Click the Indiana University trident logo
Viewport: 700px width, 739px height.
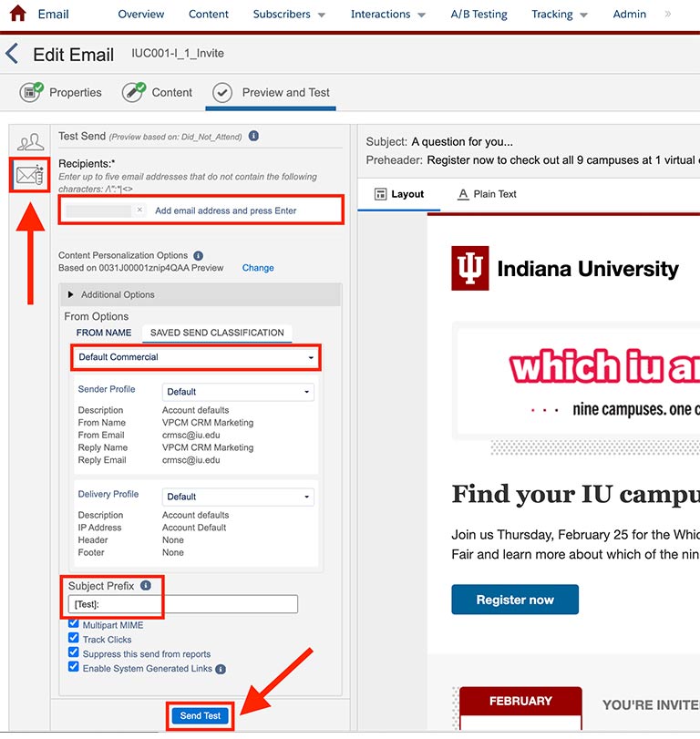point(470,268)
